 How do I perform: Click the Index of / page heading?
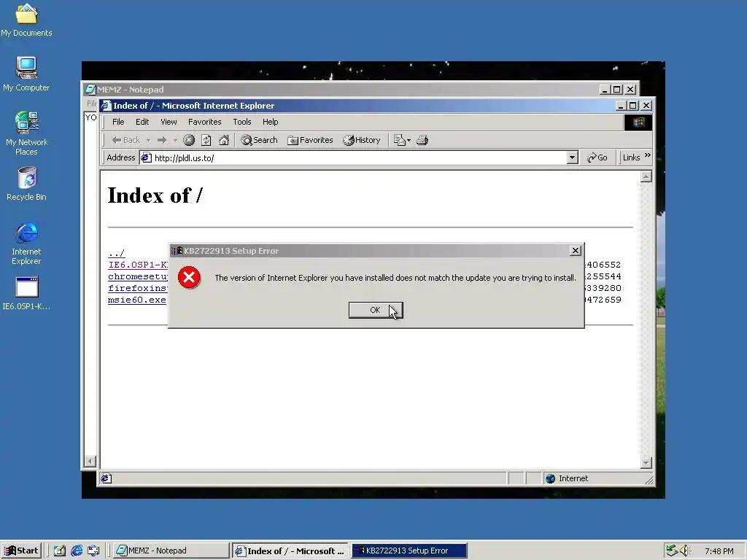[155, 195]
